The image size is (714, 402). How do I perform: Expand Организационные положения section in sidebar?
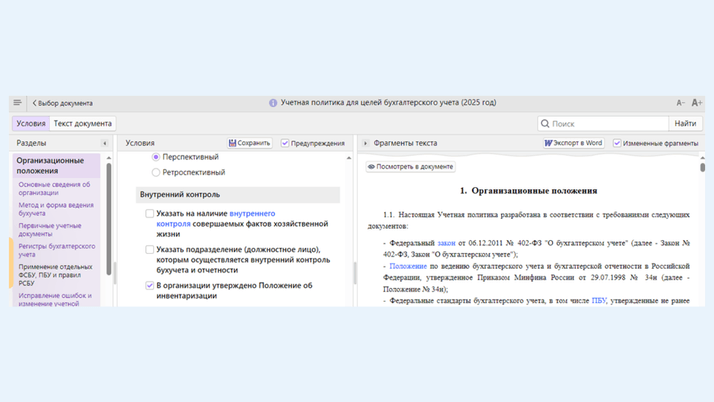[50, 165]
